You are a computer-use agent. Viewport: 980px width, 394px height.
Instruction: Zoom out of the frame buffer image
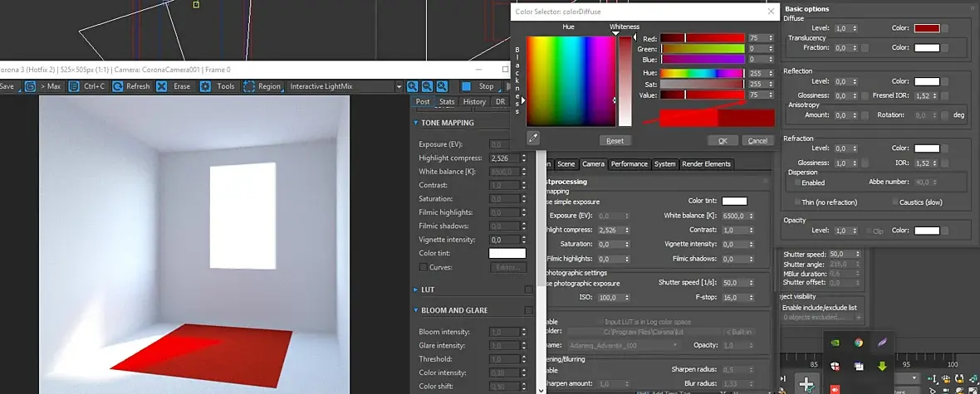(x=428, y=86)
